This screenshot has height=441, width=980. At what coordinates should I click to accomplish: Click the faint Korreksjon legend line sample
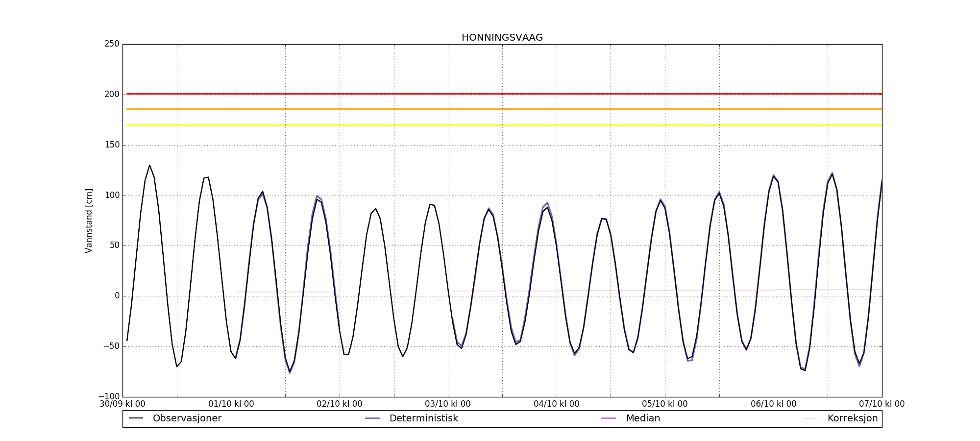click(810, 418)
